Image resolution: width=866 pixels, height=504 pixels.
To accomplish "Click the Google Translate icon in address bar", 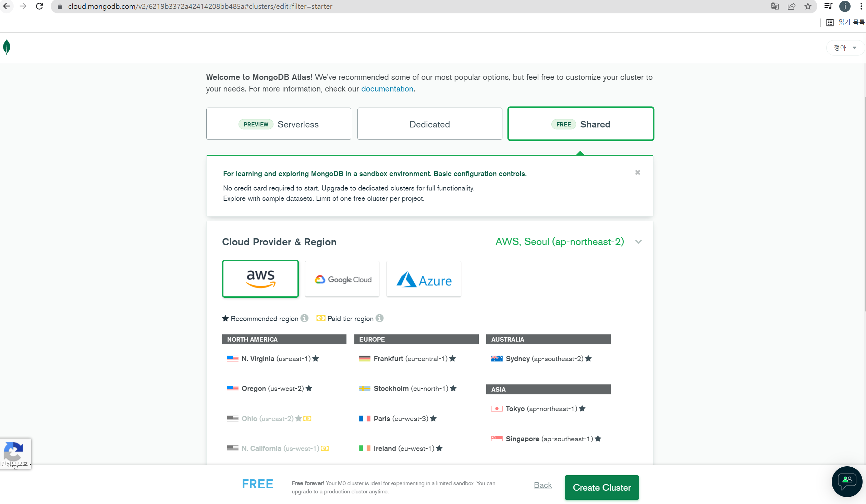I will [774, 6].
